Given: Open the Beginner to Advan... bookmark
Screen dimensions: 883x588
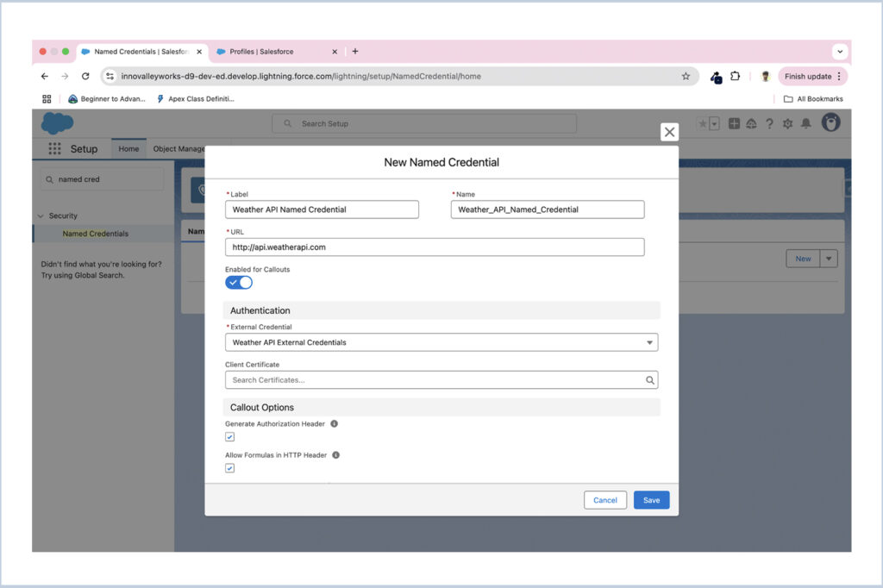Looking at the screenshot, I should pos(106,98).
